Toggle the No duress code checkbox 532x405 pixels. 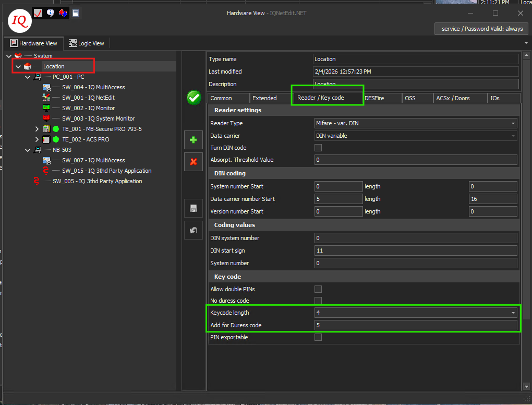point(318,301)
